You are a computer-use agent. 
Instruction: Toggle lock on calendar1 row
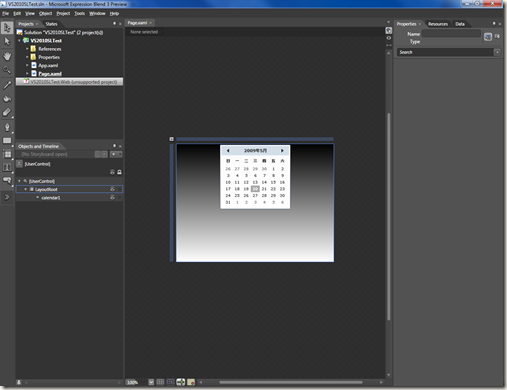pos(119,197)
